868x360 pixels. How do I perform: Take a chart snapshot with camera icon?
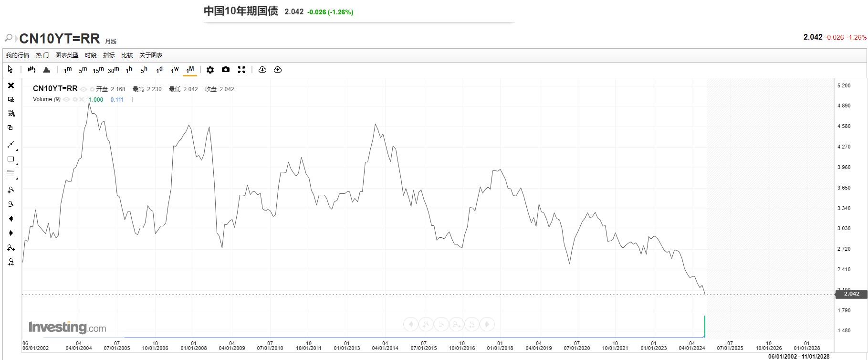226,70
